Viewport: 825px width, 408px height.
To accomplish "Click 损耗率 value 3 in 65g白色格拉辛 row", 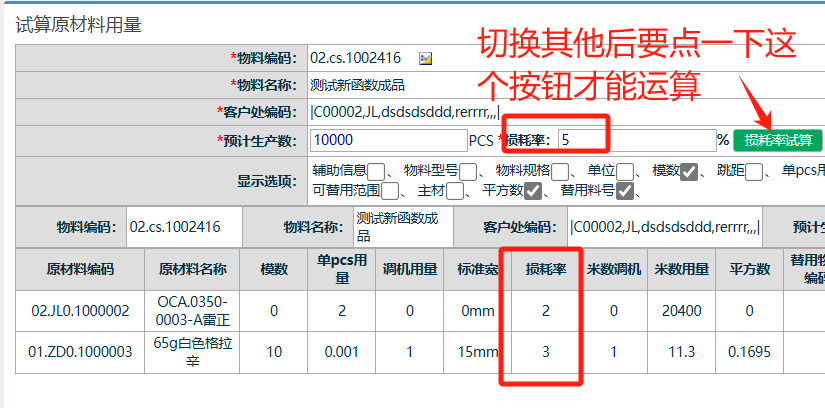I will tap(546, 352).
